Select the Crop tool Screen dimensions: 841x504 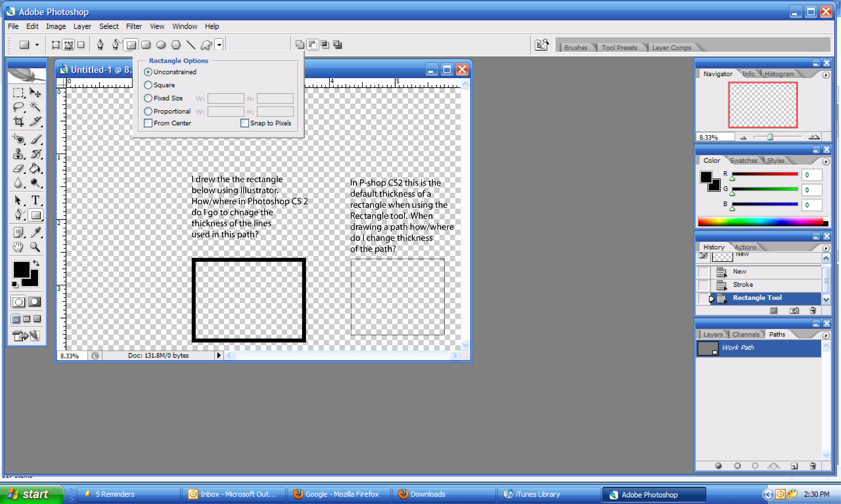coord(18,121)
